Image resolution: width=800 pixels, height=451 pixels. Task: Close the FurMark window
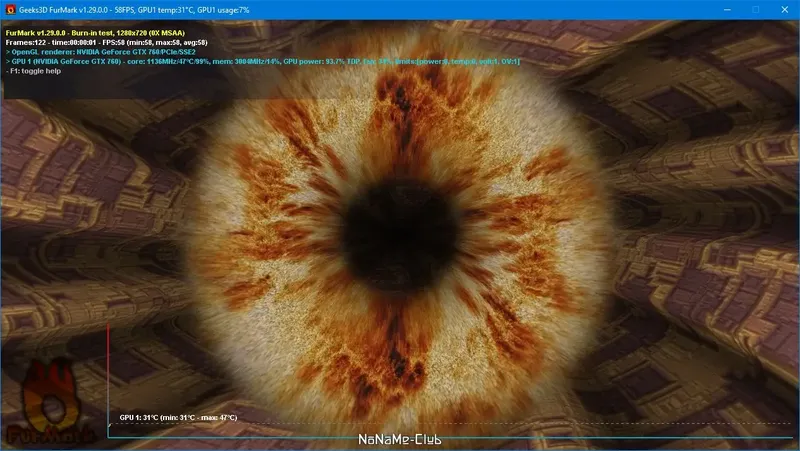(x=785, y=10)
